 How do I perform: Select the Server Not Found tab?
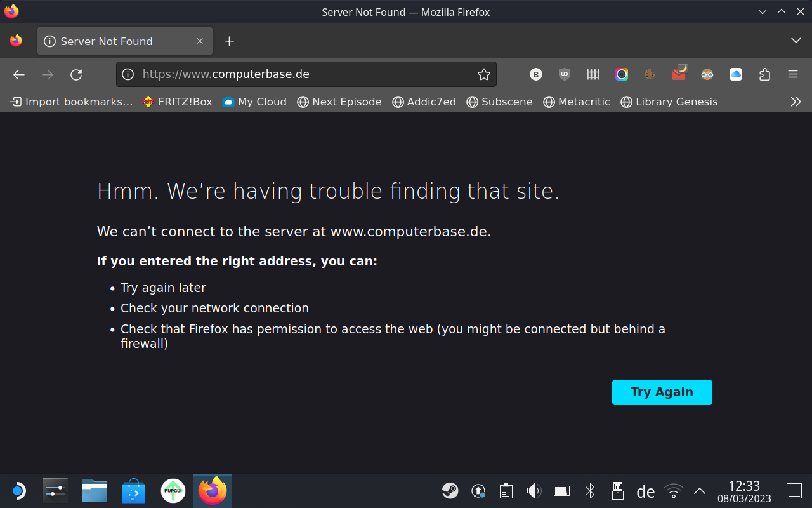click(125, 41)
